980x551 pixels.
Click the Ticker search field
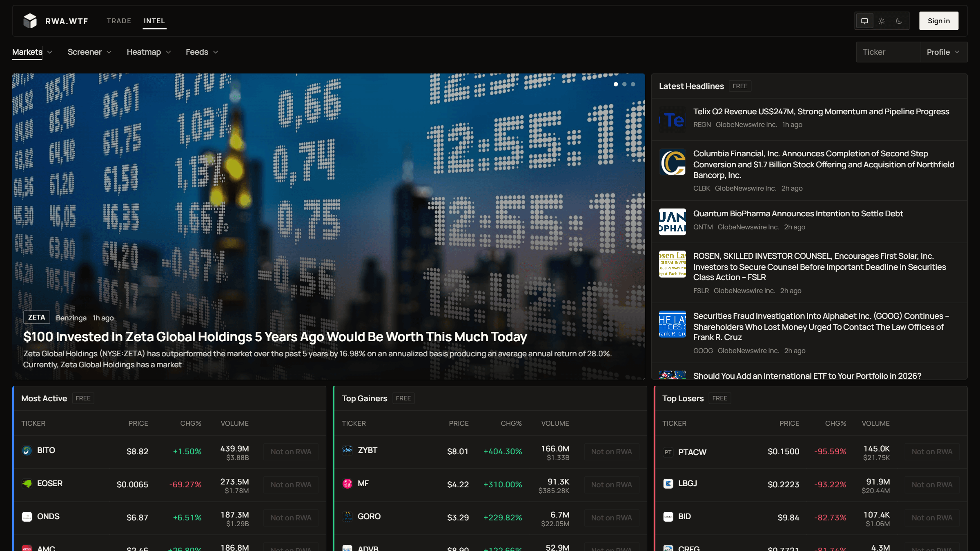tap(889, 52)
